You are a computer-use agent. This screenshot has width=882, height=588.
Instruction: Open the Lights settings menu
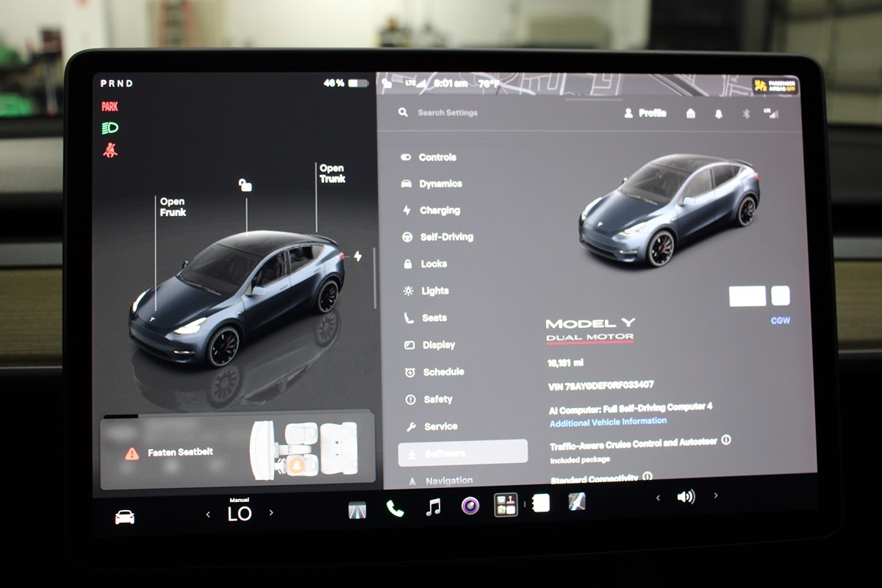(426, 291)
